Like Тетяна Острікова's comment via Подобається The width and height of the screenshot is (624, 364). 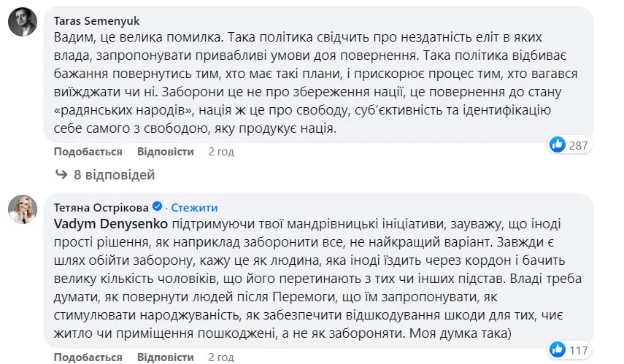pos(88,357)
